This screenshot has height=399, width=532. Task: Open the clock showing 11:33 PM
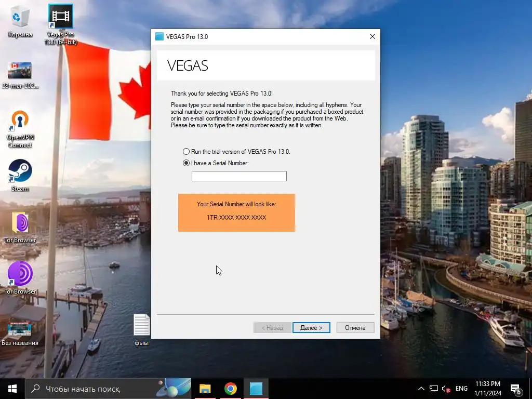[x=487, y=389]
